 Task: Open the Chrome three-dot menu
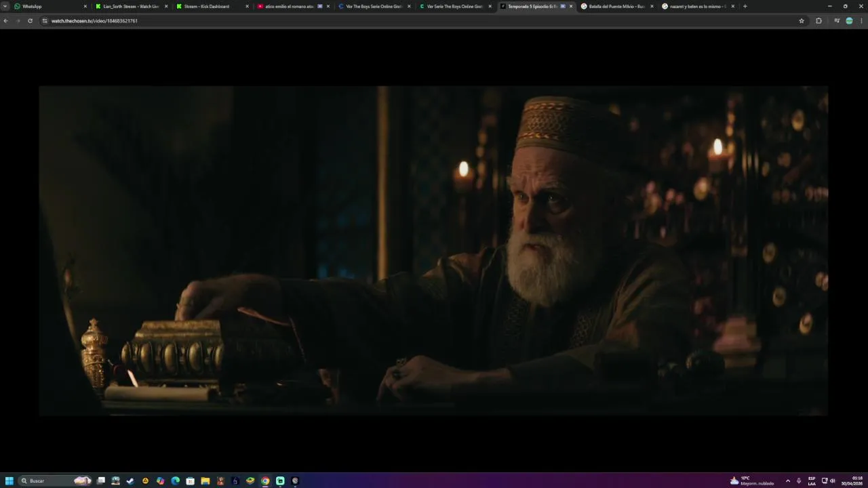pos(861,21)
